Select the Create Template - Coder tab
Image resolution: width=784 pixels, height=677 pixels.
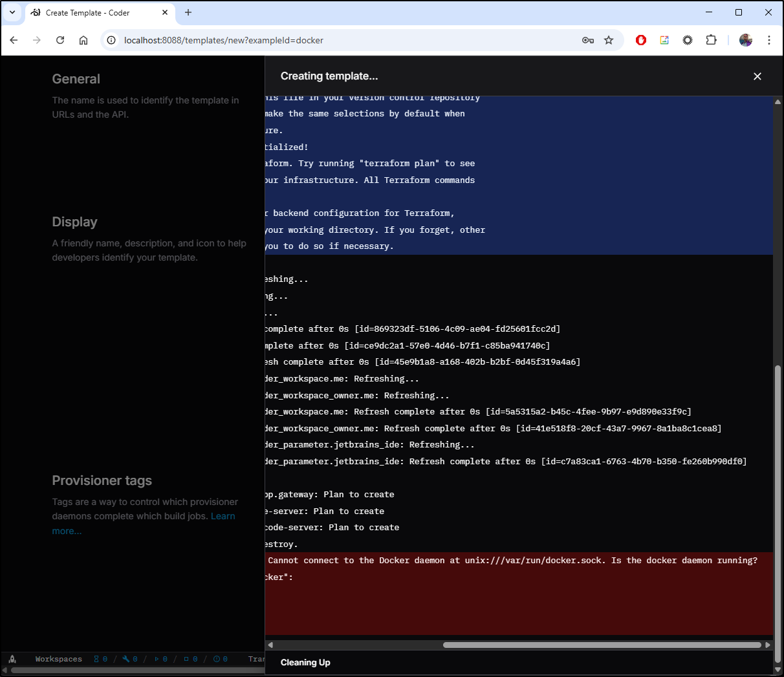point(100,12)
